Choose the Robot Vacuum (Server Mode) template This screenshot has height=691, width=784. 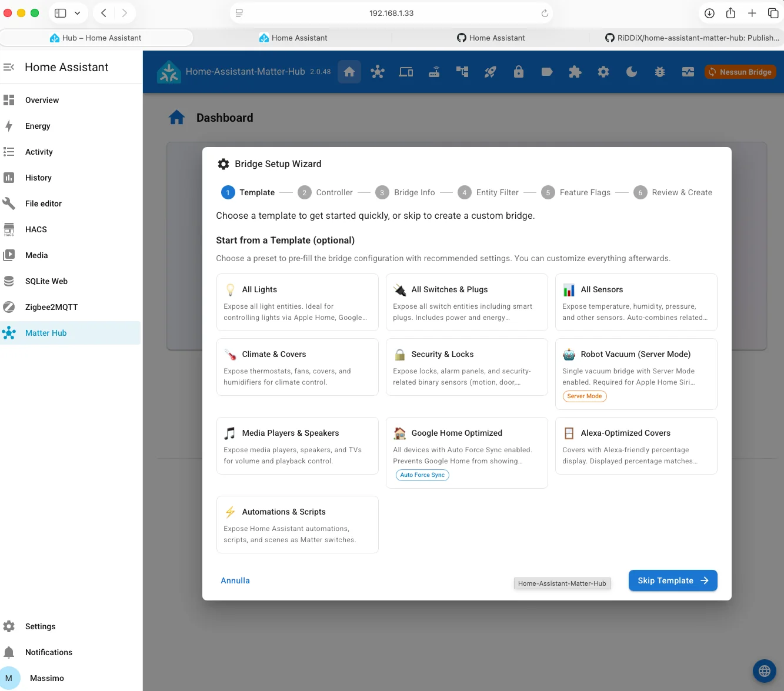pyautogui.click(x=636, y=374)
